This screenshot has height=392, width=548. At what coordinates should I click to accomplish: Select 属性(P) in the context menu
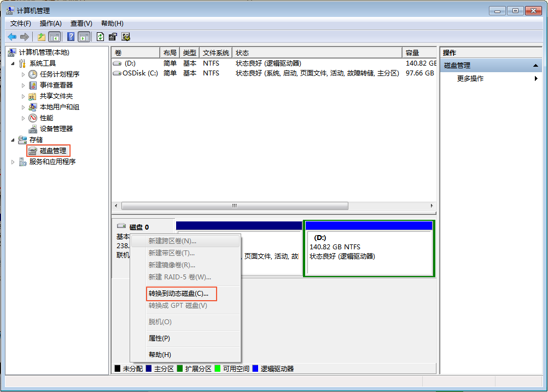pos(159,338)
